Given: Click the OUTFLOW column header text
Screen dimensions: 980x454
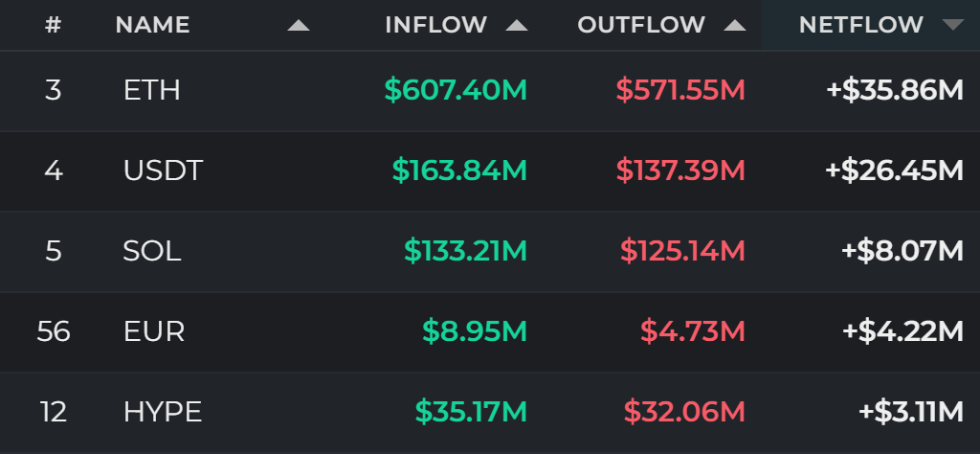Looking at the screenshot, I should point(641,25).
